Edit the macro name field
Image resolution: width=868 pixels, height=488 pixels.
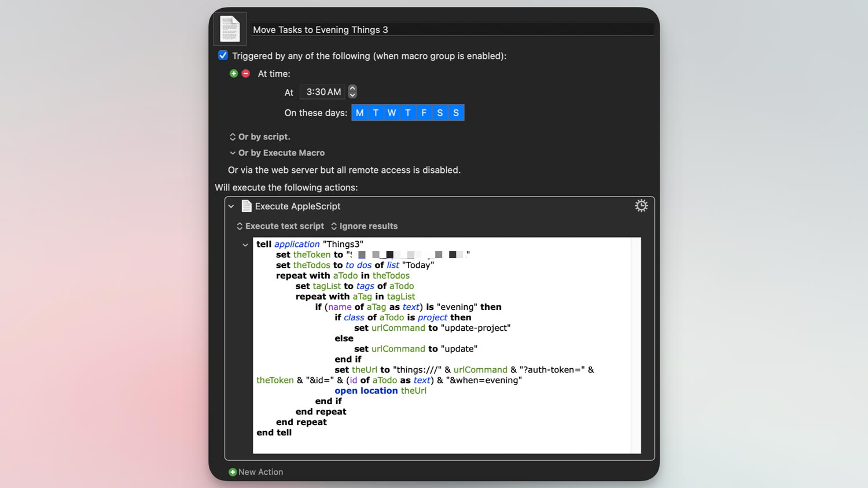[x=453, y=29]
